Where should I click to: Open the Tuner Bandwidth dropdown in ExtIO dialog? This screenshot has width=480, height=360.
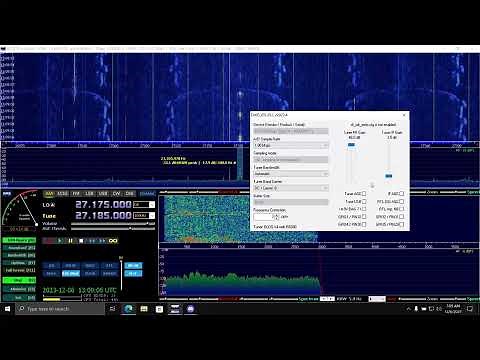[291, 174]
